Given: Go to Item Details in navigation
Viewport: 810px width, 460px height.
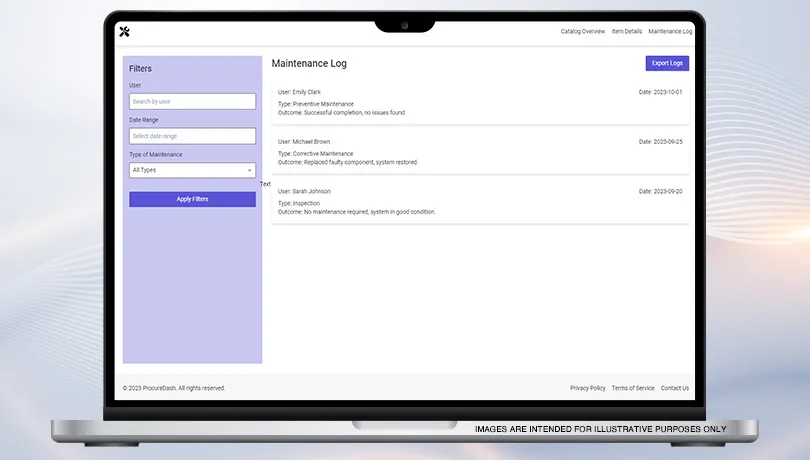Looking at the screenshot, I should [626, 32].
